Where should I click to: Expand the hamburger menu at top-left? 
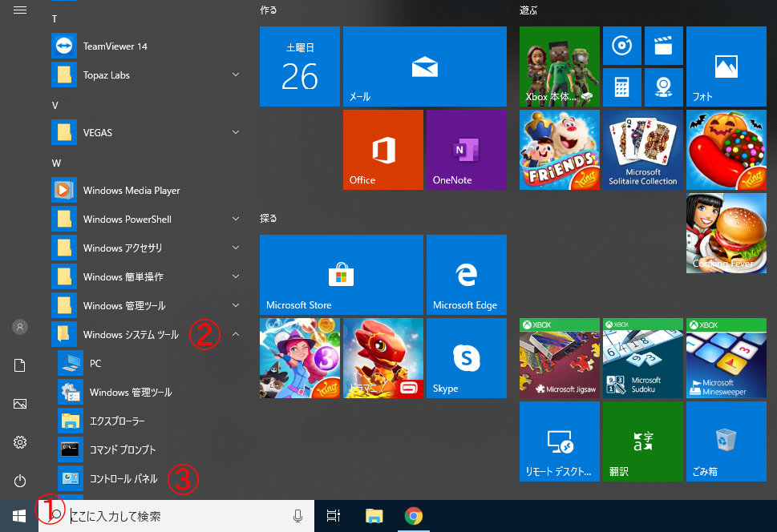(20, 10)
